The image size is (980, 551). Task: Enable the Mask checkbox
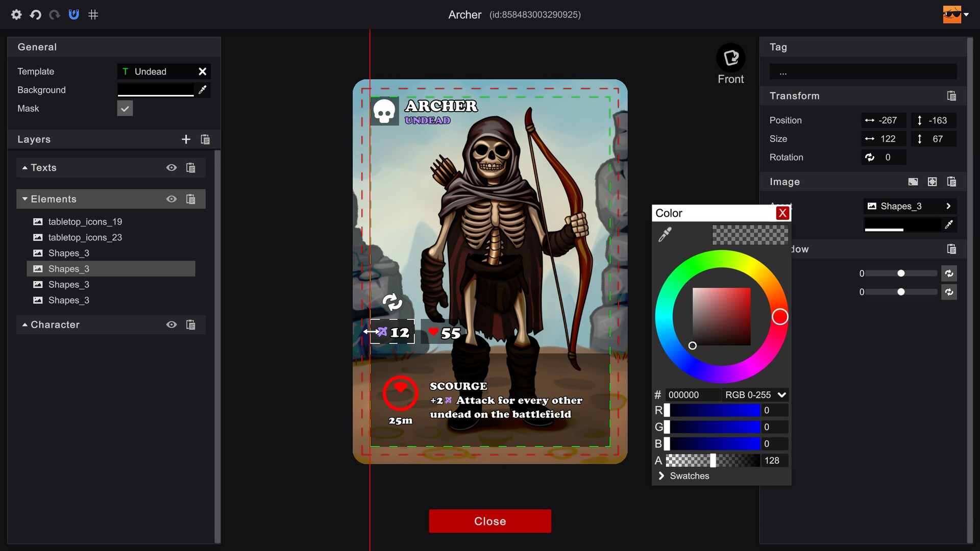125,108
